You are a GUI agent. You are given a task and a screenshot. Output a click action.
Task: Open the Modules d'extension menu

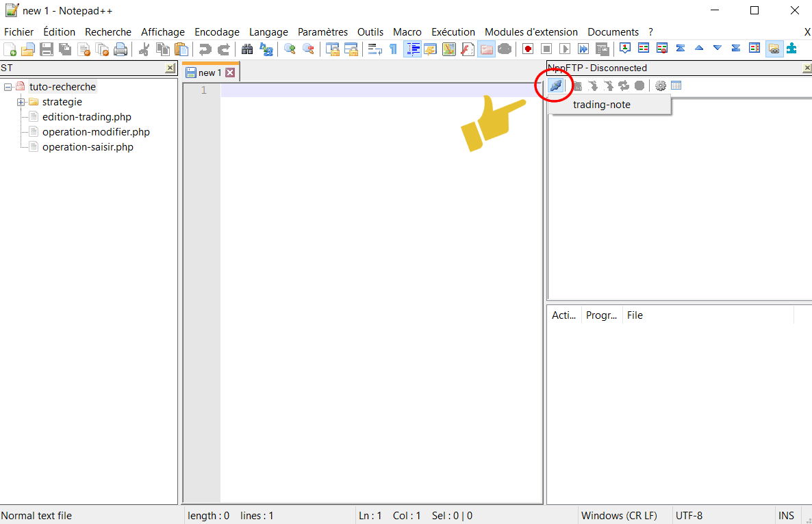point(531,32)
